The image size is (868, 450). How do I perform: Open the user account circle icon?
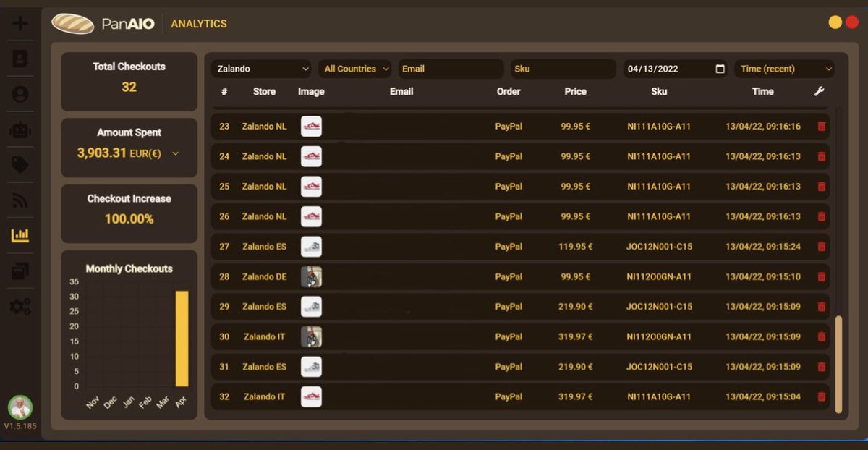[x=20, y=94]
